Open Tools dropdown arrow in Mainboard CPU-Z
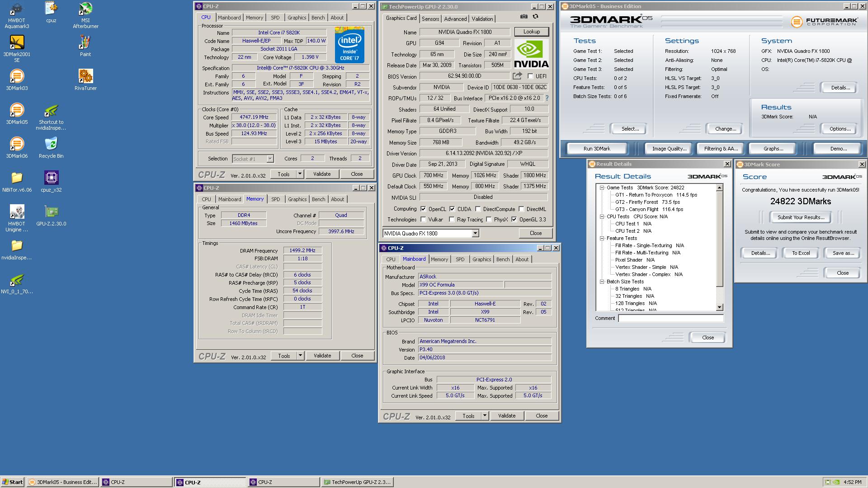This screenshot has width=868, height=488. coord(485,416)
